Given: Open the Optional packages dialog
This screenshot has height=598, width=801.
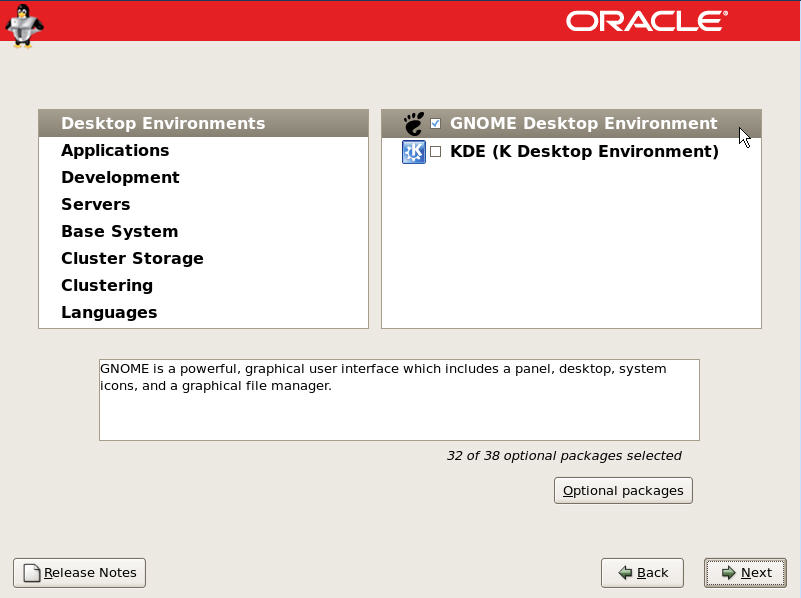Looking at the screenshot, I should point(623,491).
